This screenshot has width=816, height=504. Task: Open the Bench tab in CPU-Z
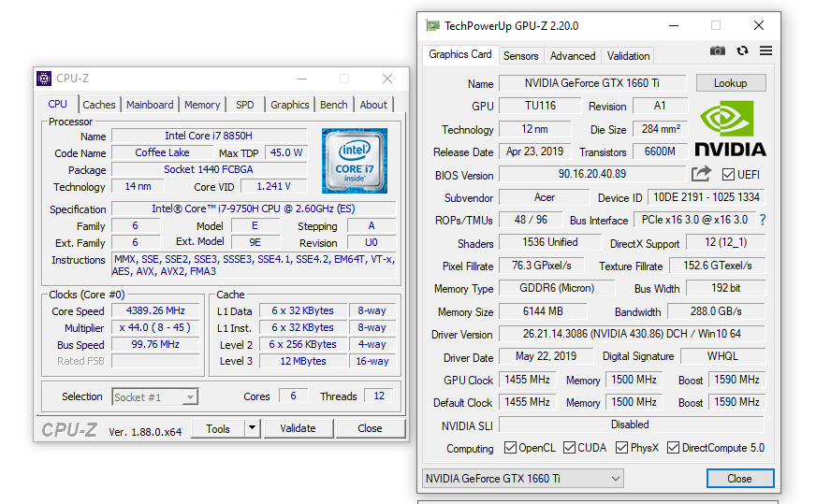(333, 105)
